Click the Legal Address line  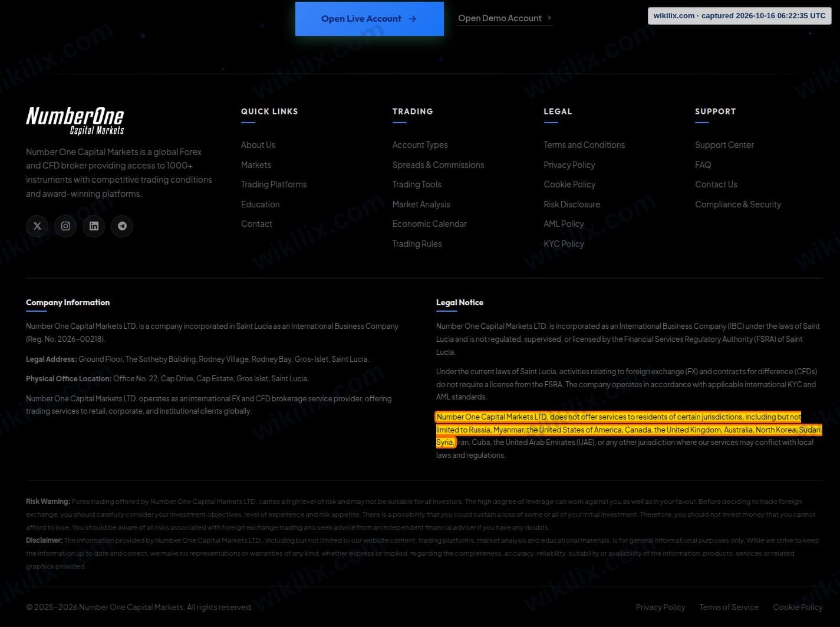coord(197,359)
